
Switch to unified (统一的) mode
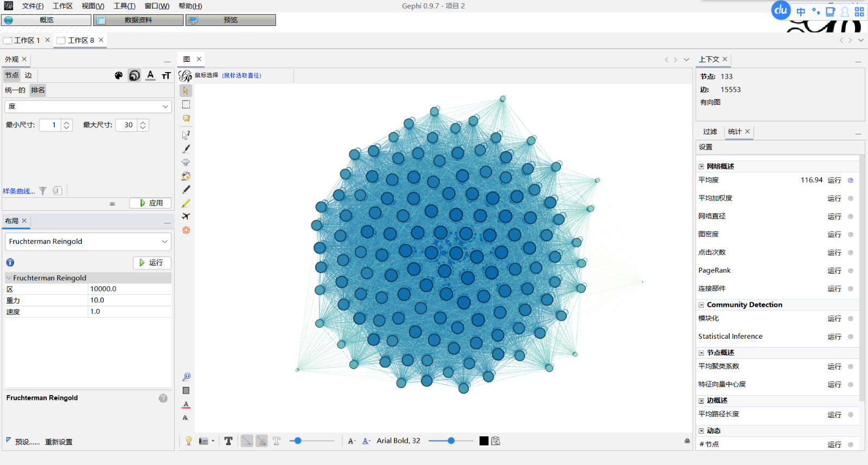click(15, 90)
